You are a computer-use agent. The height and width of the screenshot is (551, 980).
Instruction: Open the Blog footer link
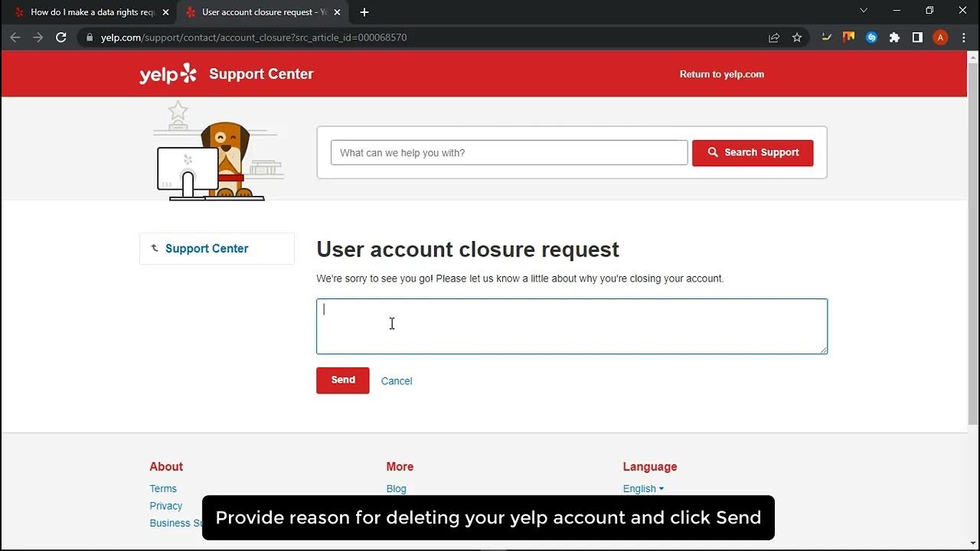397,489
